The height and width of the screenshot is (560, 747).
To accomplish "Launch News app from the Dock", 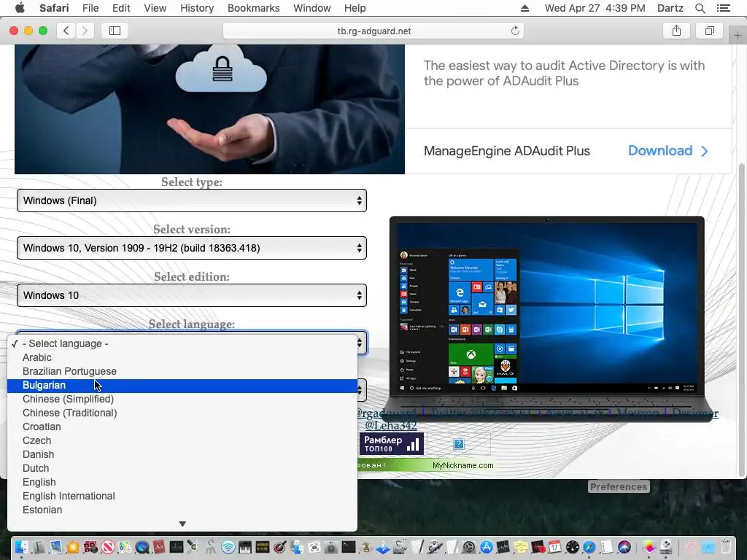I will 108,547.
